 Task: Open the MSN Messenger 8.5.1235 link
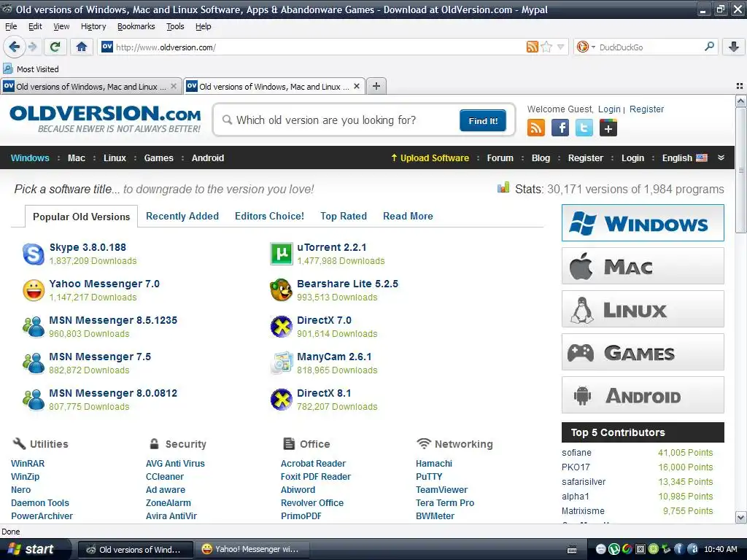[x=113, y=320]
